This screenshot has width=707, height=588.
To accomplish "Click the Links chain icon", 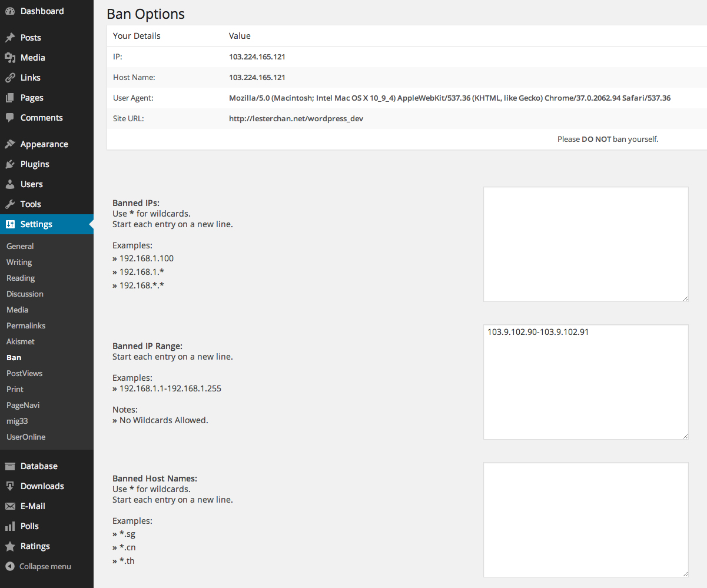I will pos(10,78).
